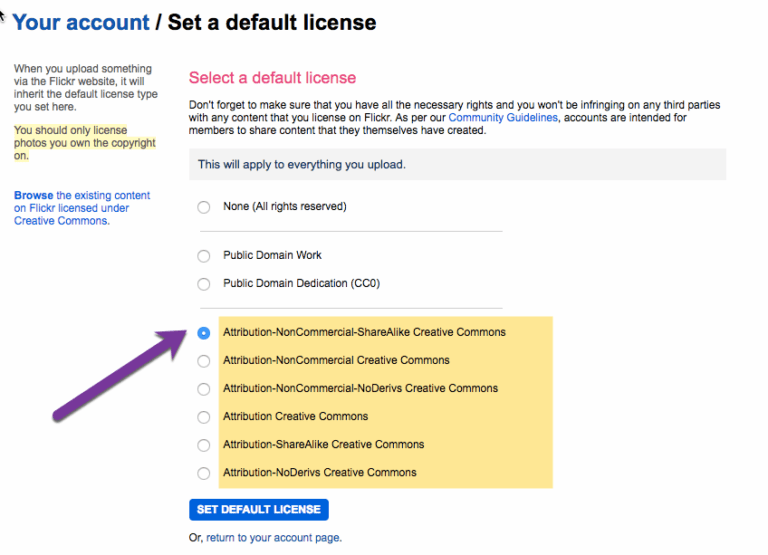Click the 'Select a default license' pink heading

coord(272,78)
